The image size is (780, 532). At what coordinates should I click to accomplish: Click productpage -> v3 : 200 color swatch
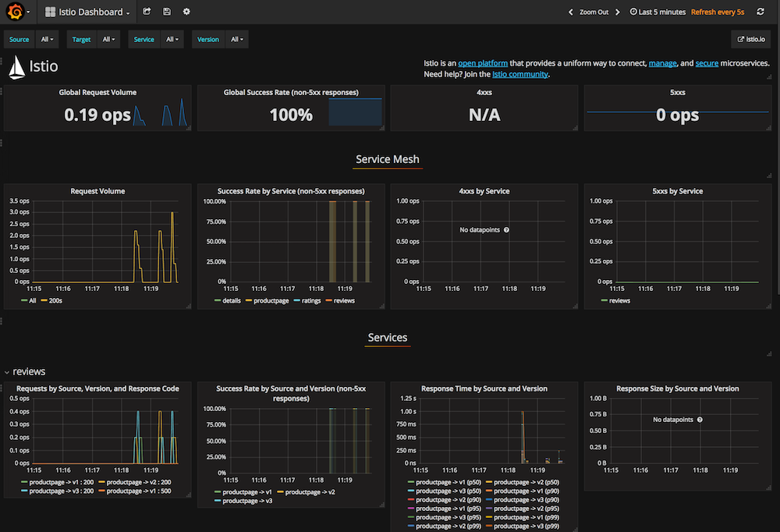pyautogui.click(x=24, y=491)
